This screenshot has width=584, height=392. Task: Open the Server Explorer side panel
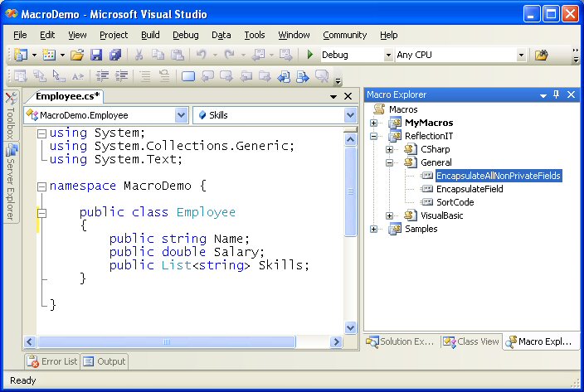[x=11, y=182]
